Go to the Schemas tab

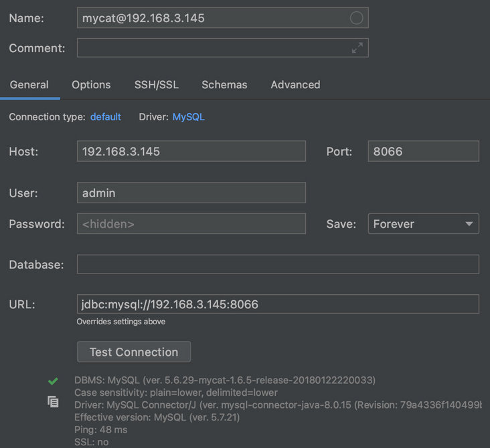[x=224, y=85]
